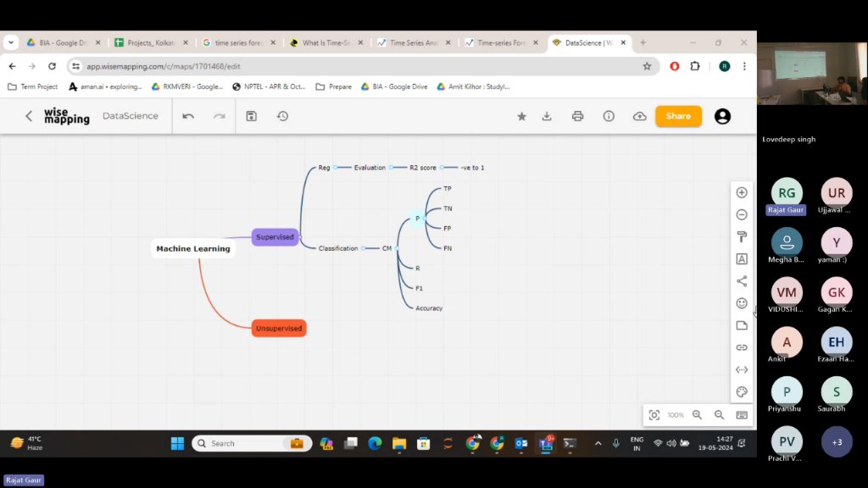
Task: Switch to Time Series Analysis tab
Action: click(x=413, y=42)
